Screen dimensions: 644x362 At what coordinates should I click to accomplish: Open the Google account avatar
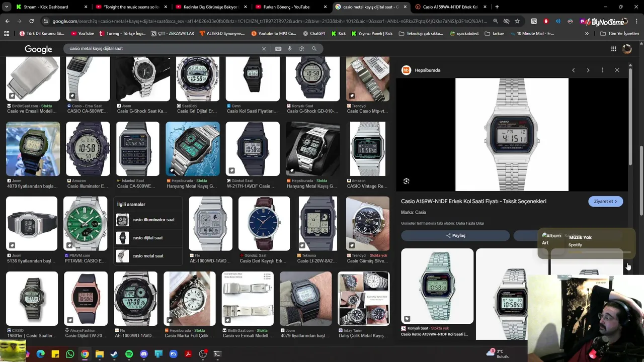627,49
